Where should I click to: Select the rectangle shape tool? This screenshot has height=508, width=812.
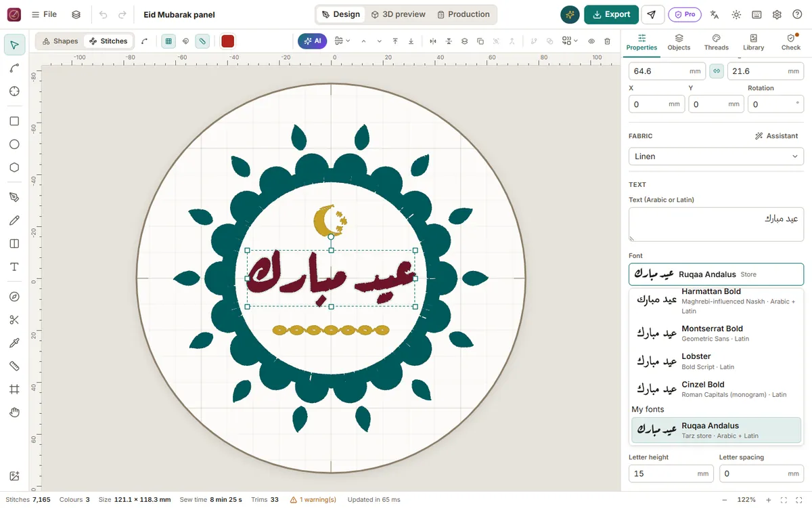coord(14,121)
